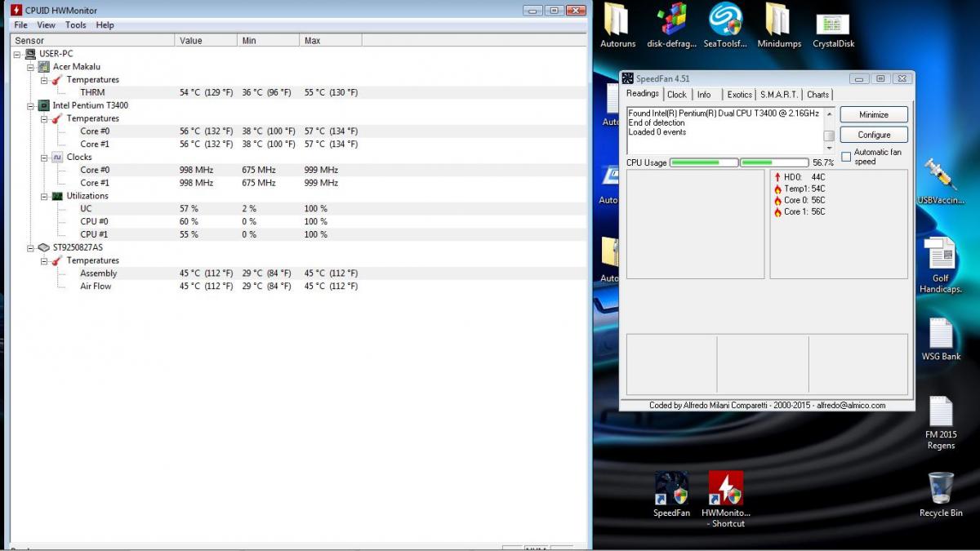Collapse the Clocks node
The width and height of the screenshot is (980, 551).
pos(44,157)
